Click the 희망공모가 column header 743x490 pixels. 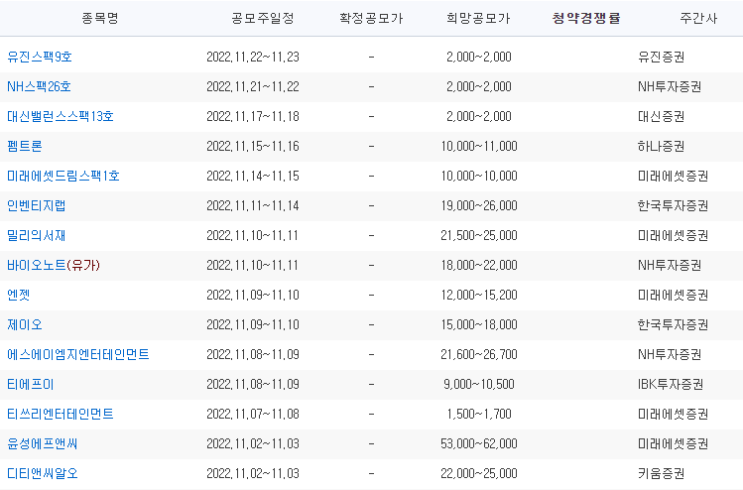pos(478,18)
